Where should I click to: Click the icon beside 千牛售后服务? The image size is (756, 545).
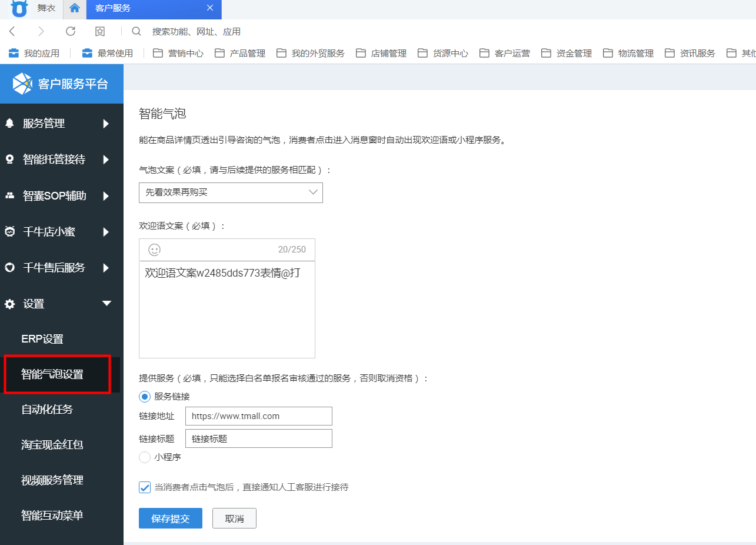click(9, 268)
